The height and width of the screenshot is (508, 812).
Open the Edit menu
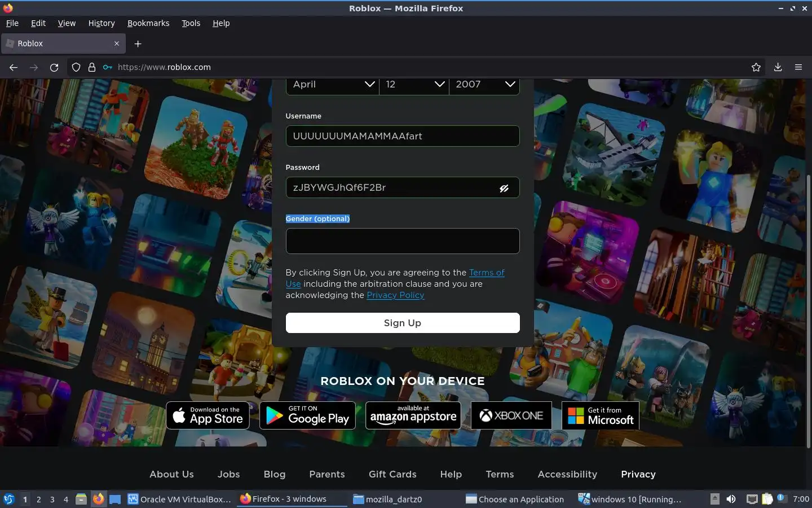pos(38,23)
